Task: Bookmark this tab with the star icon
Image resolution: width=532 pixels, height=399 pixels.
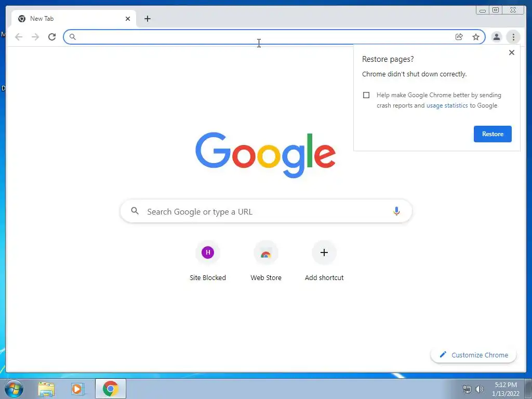Action: [476, 37]
